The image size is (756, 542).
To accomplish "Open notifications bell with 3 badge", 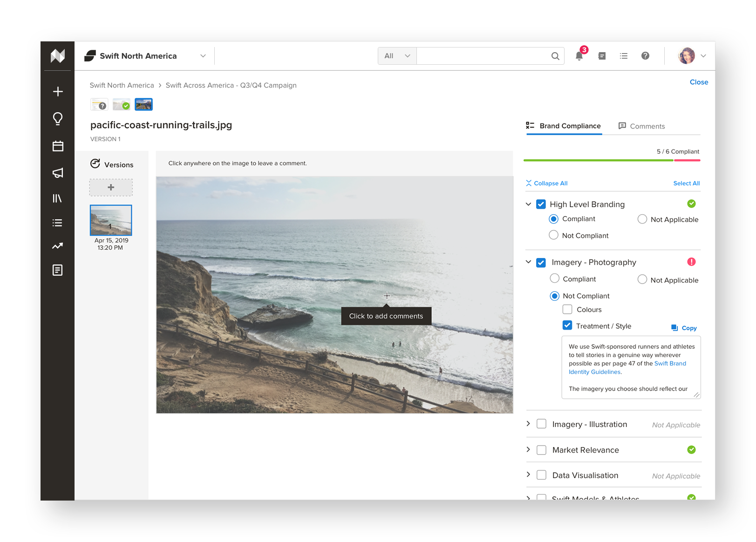I will [x=579, y=55].
